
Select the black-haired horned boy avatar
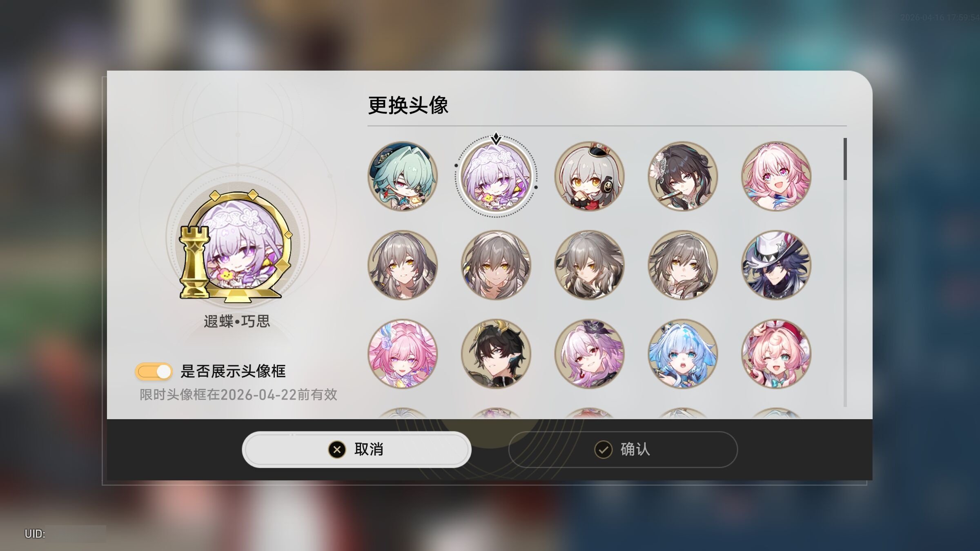point(496,353)
